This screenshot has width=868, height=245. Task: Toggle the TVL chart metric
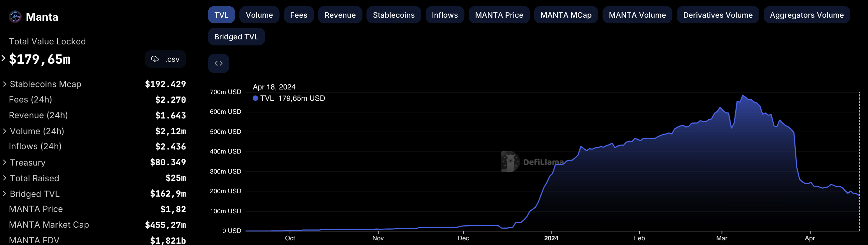tap(221, 15)
